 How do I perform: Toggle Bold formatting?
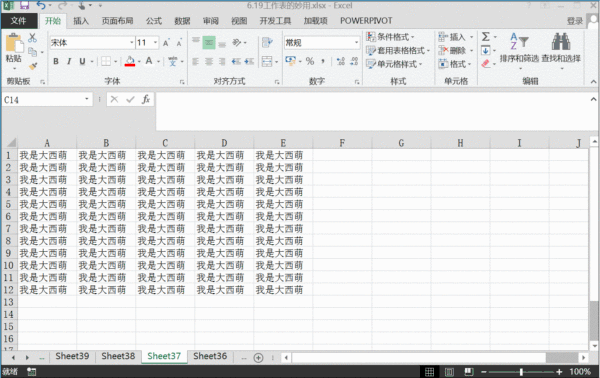click(56, 61)
